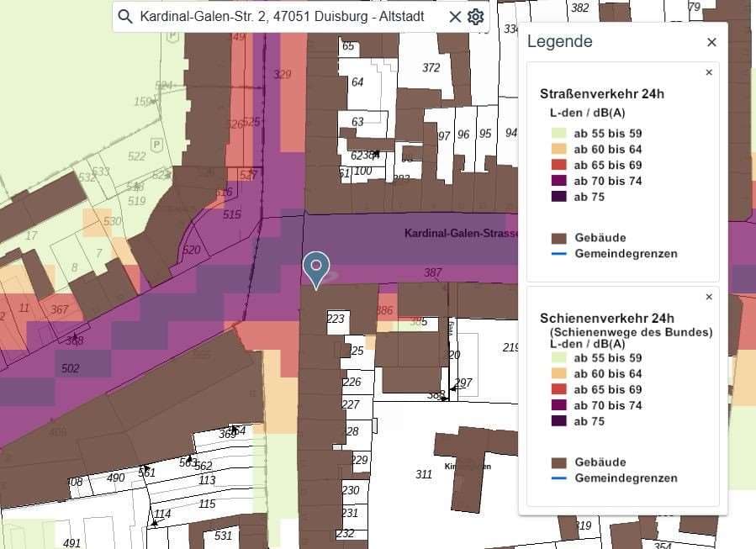Clear the address search field
Screen dimensions: 756x549
[x=455, y=17]
